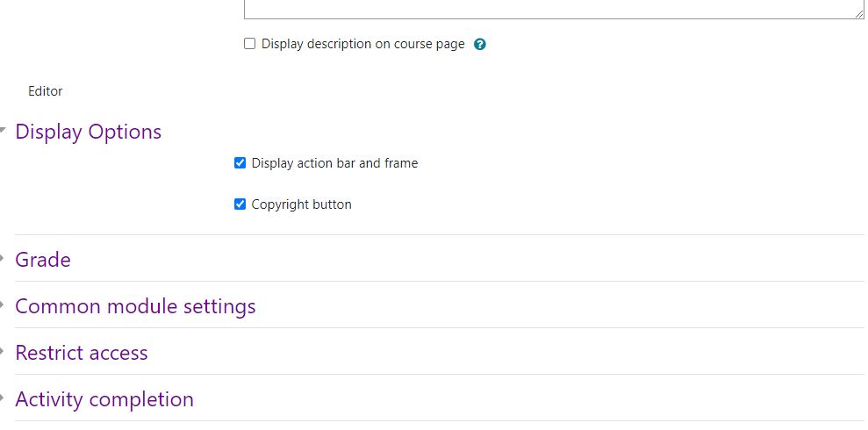Image resolution: width=868 pixels, height=430 pixels.
Task: Open Common module settings heading
Action: 135,306
